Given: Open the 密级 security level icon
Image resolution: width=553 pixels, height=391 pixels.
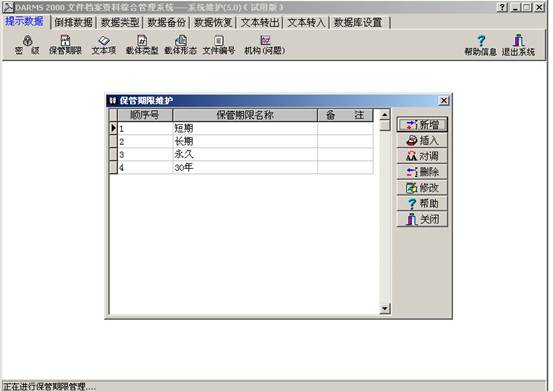Looking at the screenshot, I should pyautogui.click(x=28, y=45).
